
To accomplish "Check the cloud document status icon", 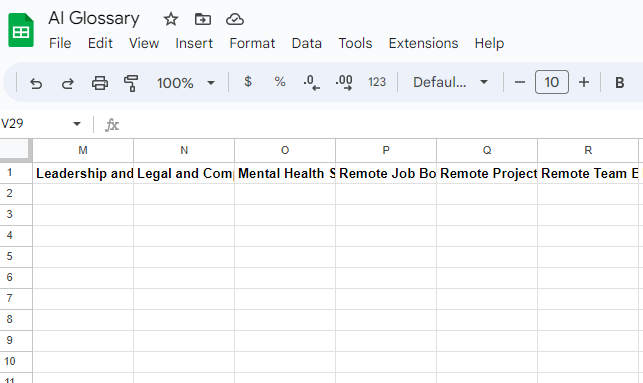I will [235, 19].
